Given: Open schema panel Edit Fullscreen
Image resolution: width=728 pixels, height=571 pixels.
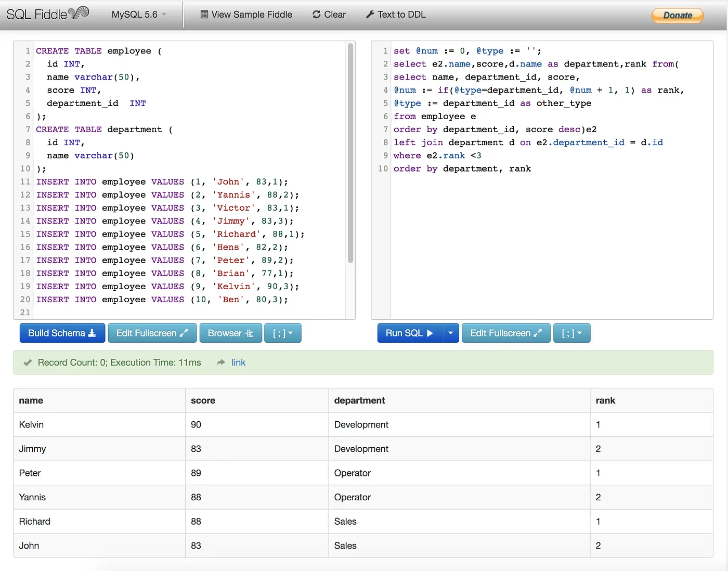Looking at the screenshot, I should pos(152,333).
